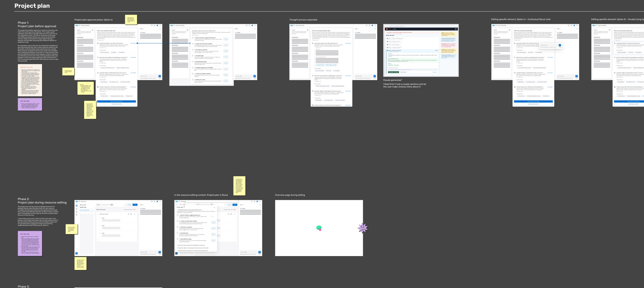Click the green button in the Claude generated mockup
The width and height of the screenshot is (644, 288).
(393, 72)
